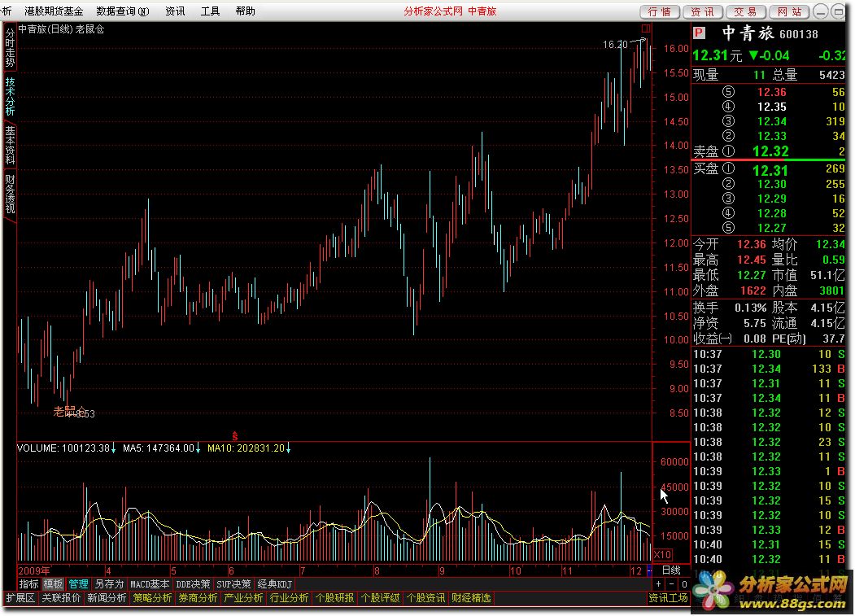Click the 老鼠仓 label near the chart low
This screenshot has width=855, height=616.
tap(68, 412)
